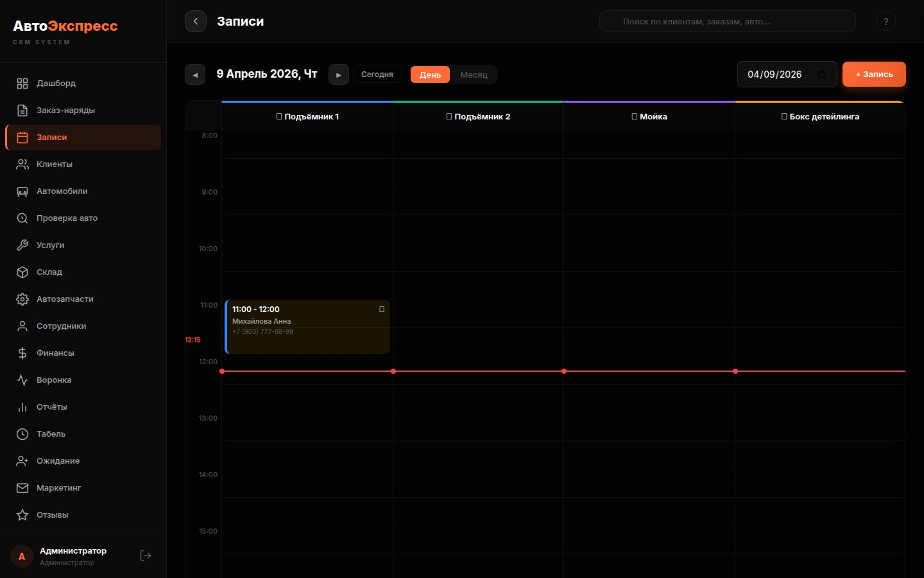Switch the view to День mode
924x578 pixels.
coord(429,74)
